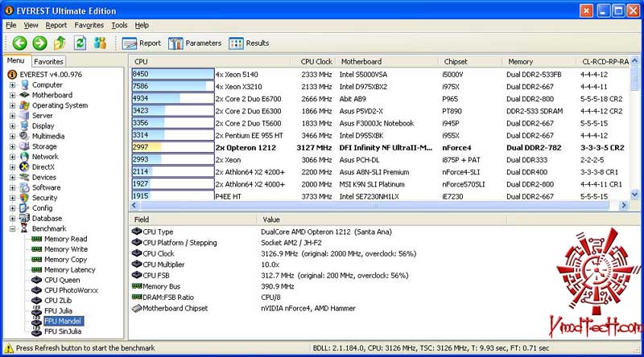The width and height of the screenshot is (644, 357).
Task: Sort by the CPU Clock column header
Action: [316, 62]
